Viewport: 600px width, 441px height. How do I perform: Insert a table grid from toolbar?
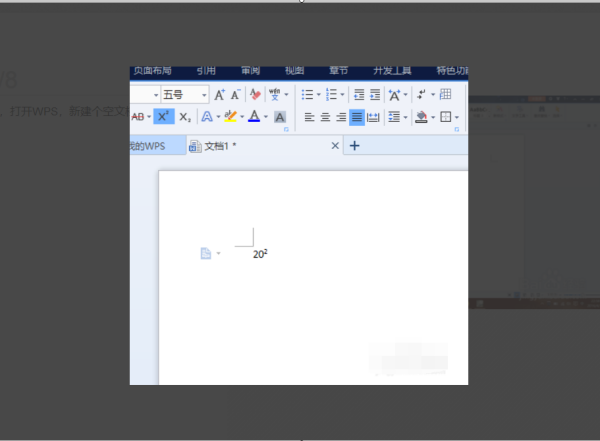click(x=445, y=94)
